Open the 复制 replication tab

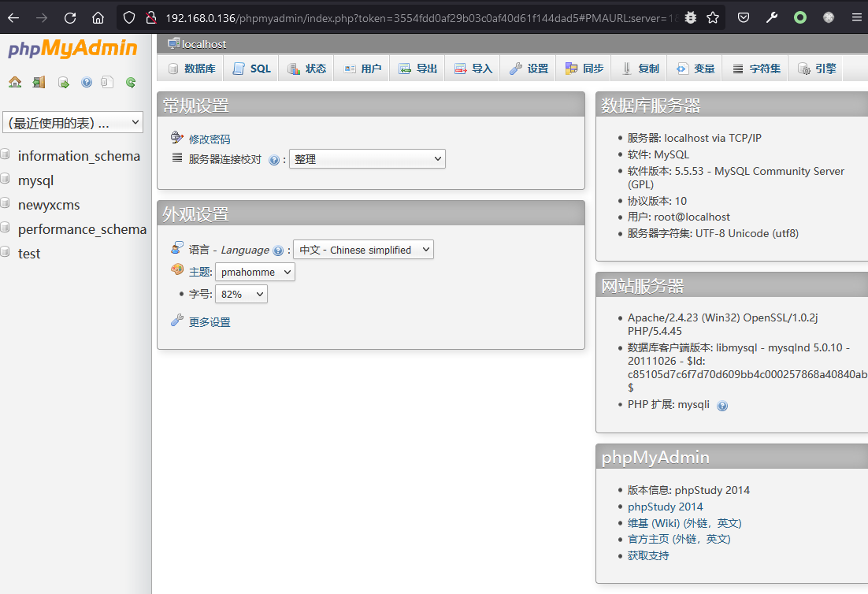coord(640,69)
